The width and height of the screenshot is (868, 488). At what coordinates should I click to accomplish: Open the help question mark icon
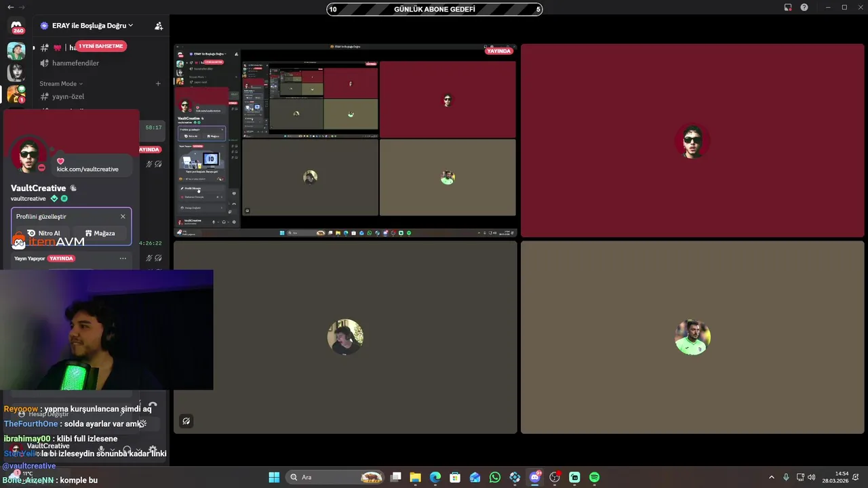[804, 7]
